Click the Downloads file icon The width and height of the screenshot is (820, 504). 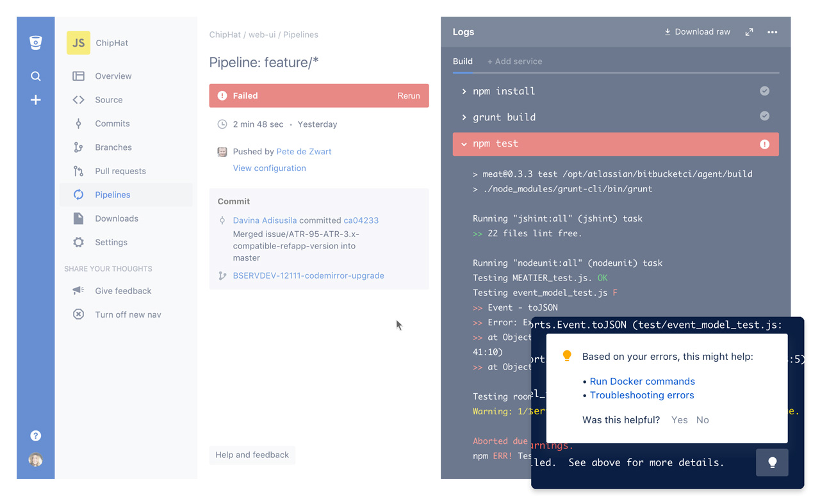pyautogui.click(x=78, y=218)
